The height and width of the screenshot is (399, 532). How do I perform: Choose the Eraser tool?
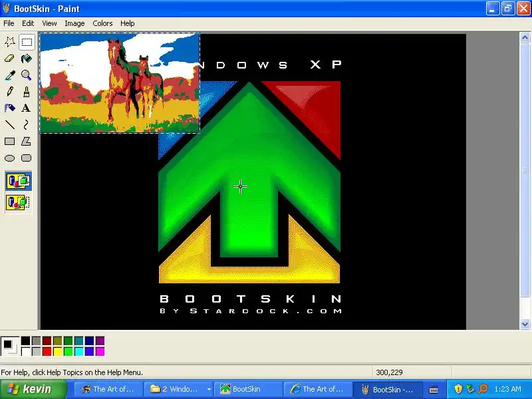10,59
